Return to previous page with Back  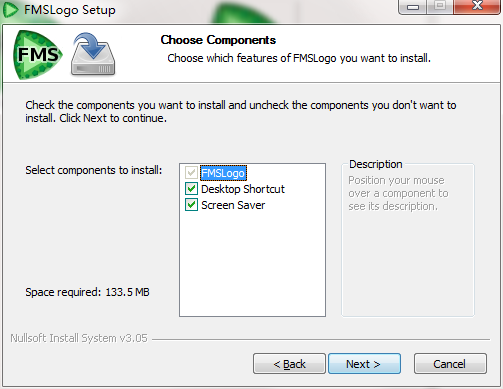[x=289, y=364]
